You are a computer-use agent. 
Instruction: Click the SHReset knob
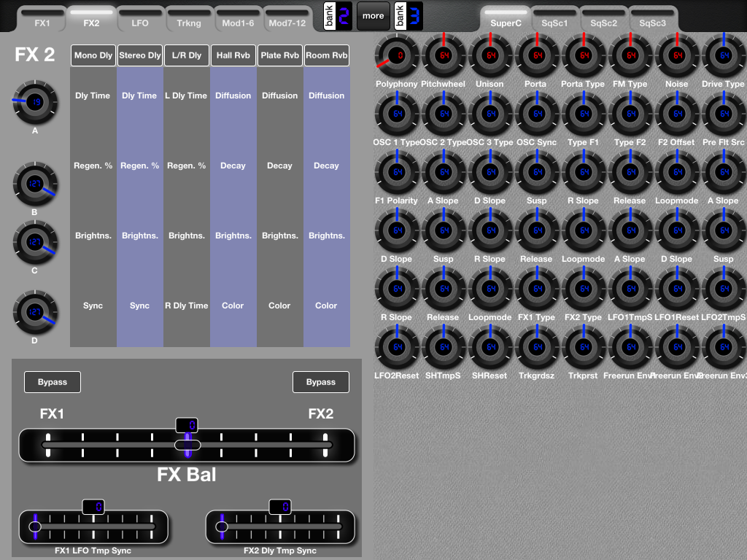coord(490,347)
